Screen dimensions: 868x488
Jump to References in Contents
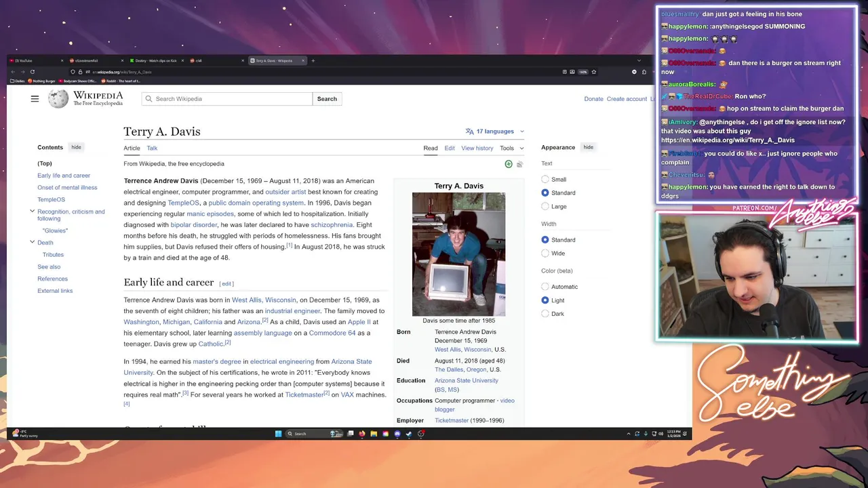click(x=52, y=279)
